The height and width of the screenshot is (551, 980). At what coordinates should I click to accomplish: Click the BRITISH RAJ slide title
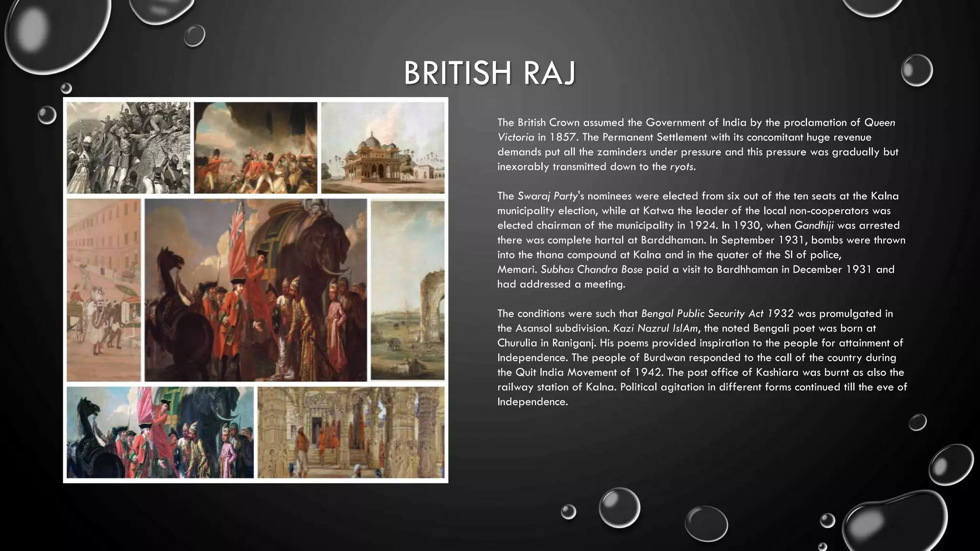(490, 73)
